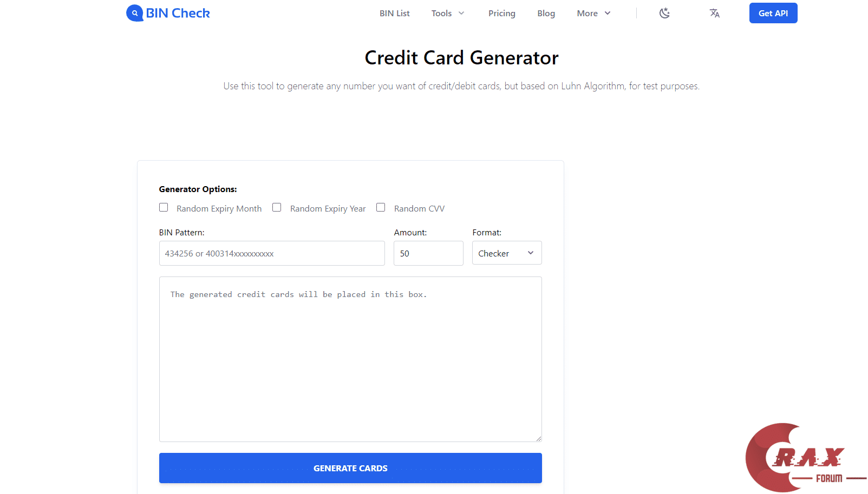Click the BIN Check magnifier logo icon
The height and width of the screenshot is (494, 868).
pyautogui.click(x=135, y=13)
